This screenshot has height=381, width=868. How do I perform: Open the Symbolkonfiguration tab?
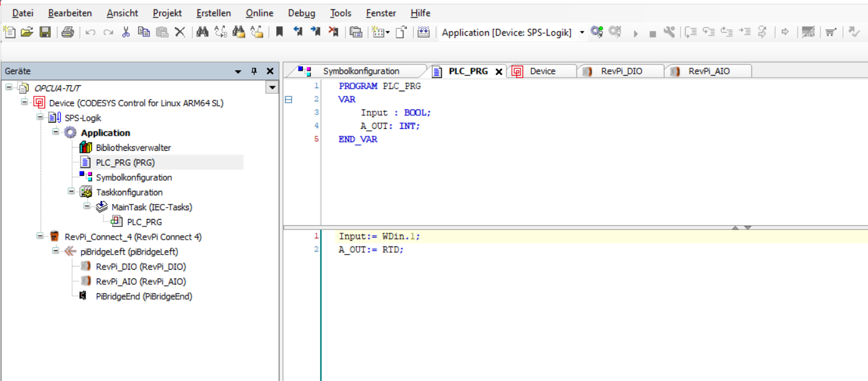tap(361, 71)
